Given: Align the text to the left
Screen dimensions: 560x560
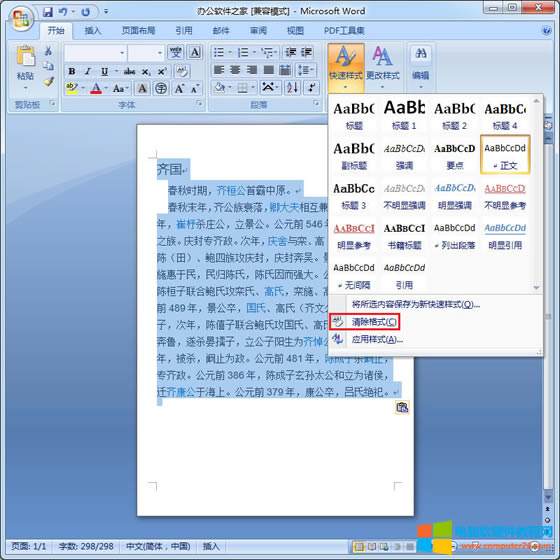Looking at the screenshot, I should click(219, 70).
